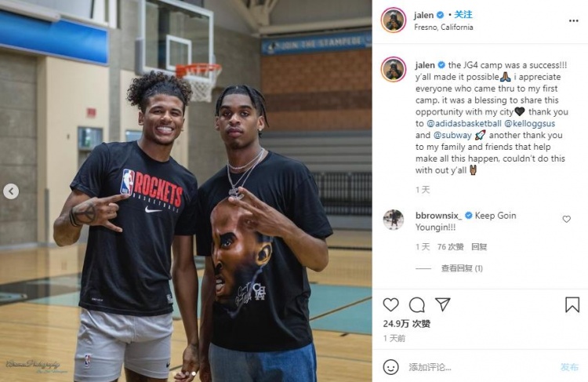
Task: Visit the @subway mention link
Action: coord(452,135)
